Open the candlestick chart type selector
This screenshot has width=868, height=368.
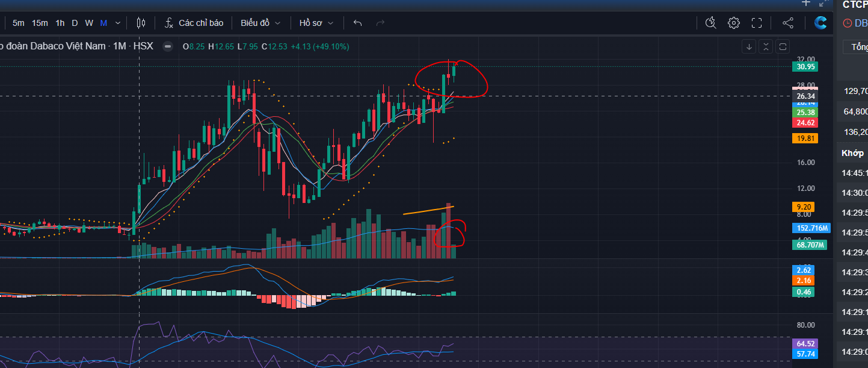click(x=141, y=23)
